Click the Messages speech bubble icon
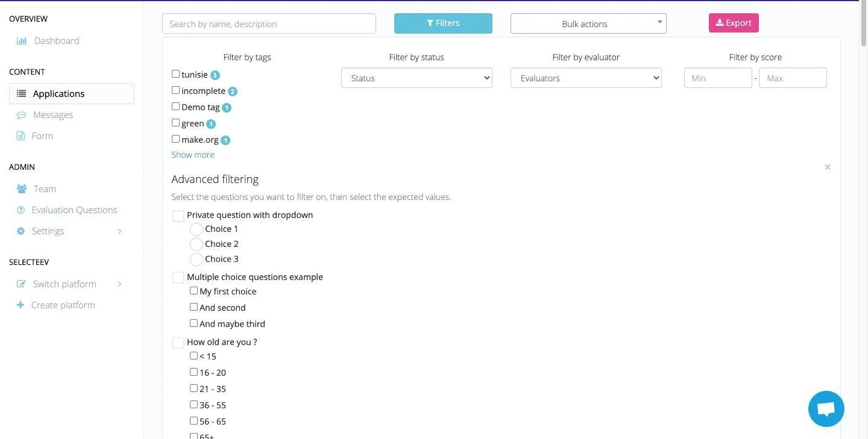This screenshot has width=868, height=439. [x=22, y=115]
